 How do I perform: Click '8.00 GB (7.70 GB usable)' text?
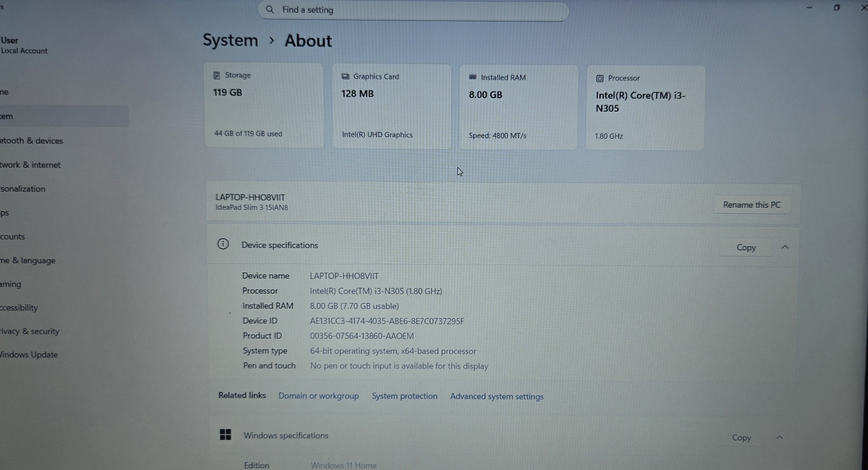[354, 306]
